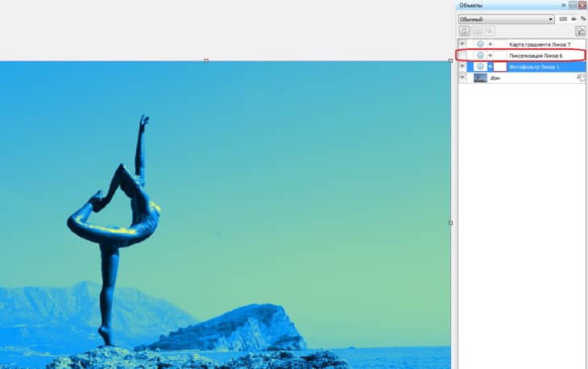Click the Фон layer thumbnail
The image size is (588, 369).
tap(480, 77)
